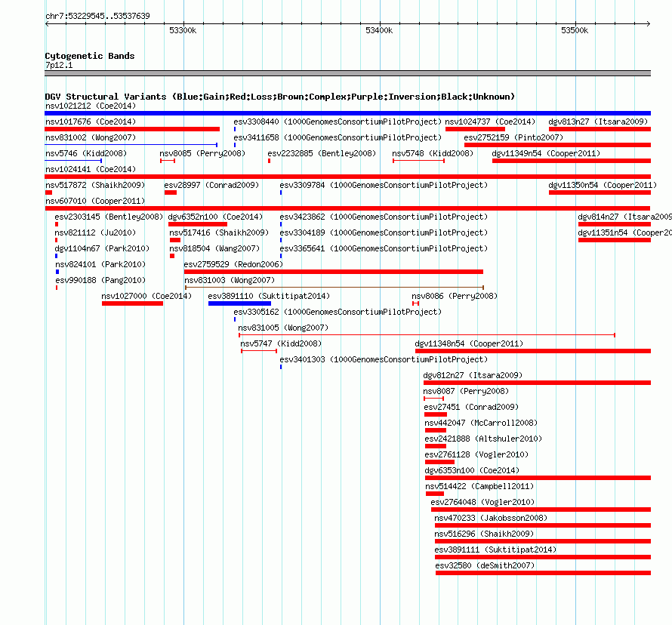This screenshot has width=672, height=625.
Task: Select esv3304189 (1000GenomesConsortiumPilotProject) label
Action: click(384, 232)
